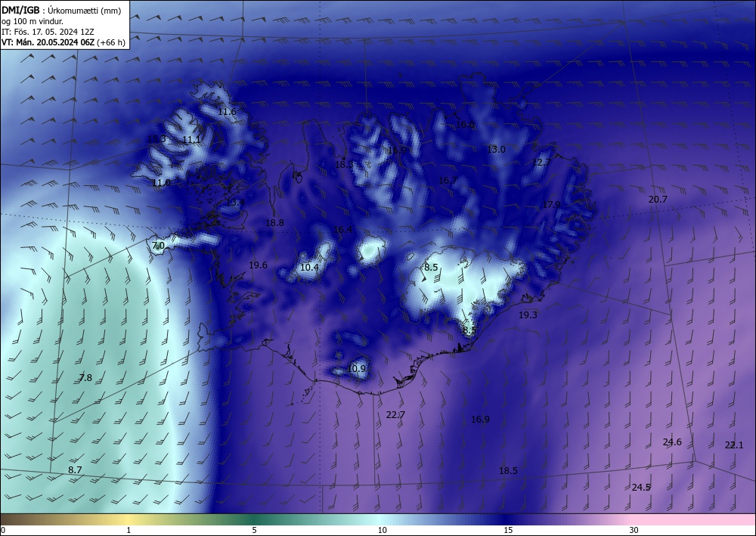Click the value 16.4 on the map
Screen dimensions: 756x536
tap(342, 229)
